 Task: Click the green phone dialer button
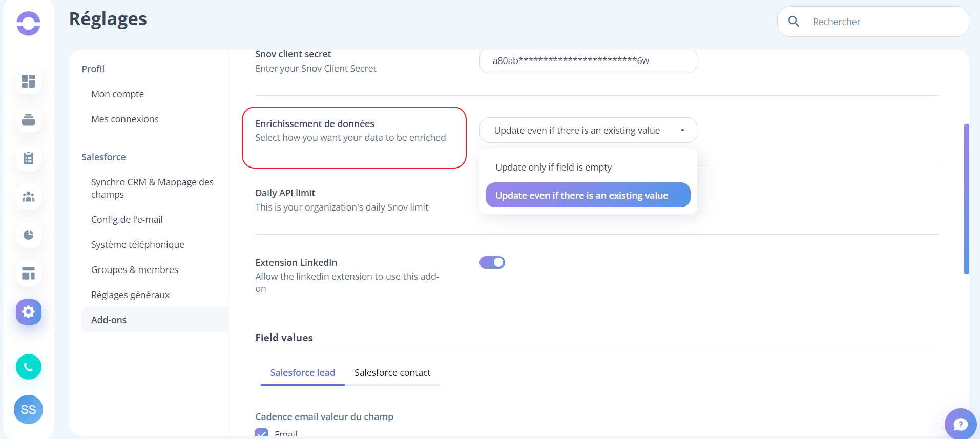coord(29,367)
